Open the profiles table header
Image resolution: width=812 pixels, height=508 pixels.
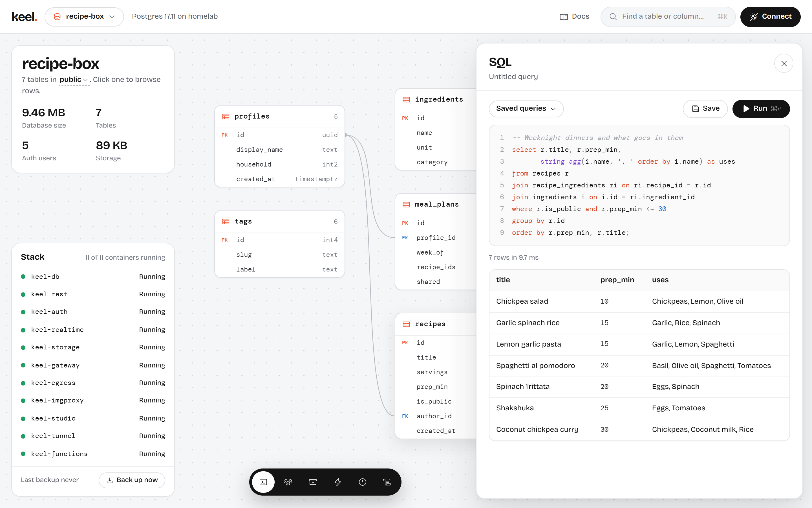tap(279, 116)
